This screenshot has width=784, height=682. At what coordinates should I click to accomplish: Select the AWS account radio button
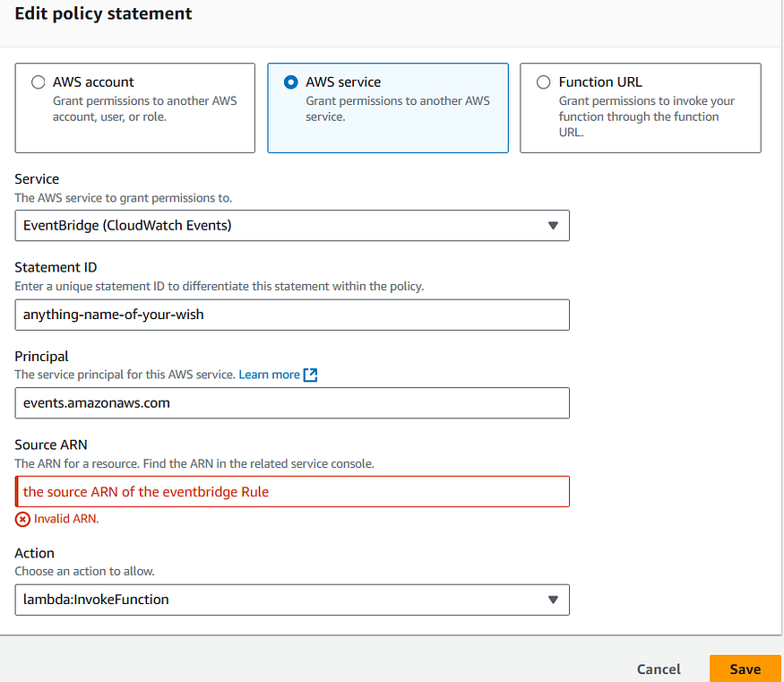click(x=39, y=82)
